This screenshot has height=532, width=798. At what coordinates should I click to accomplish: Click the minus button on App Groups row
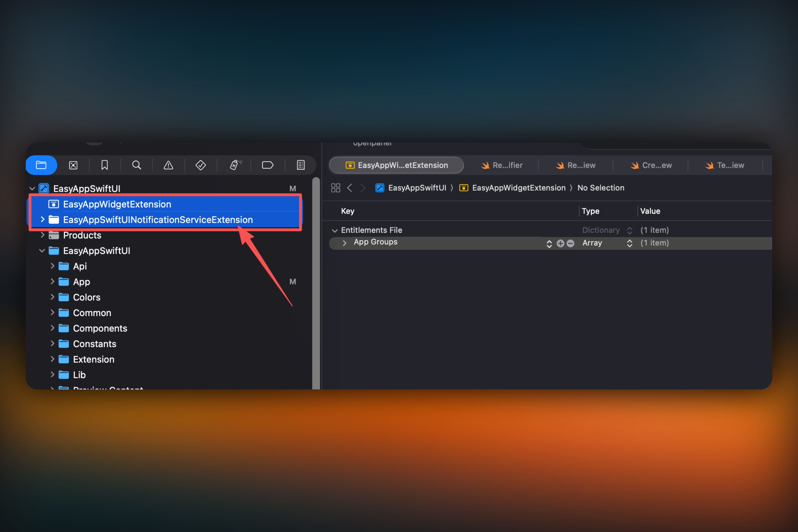tap(571, 243)
